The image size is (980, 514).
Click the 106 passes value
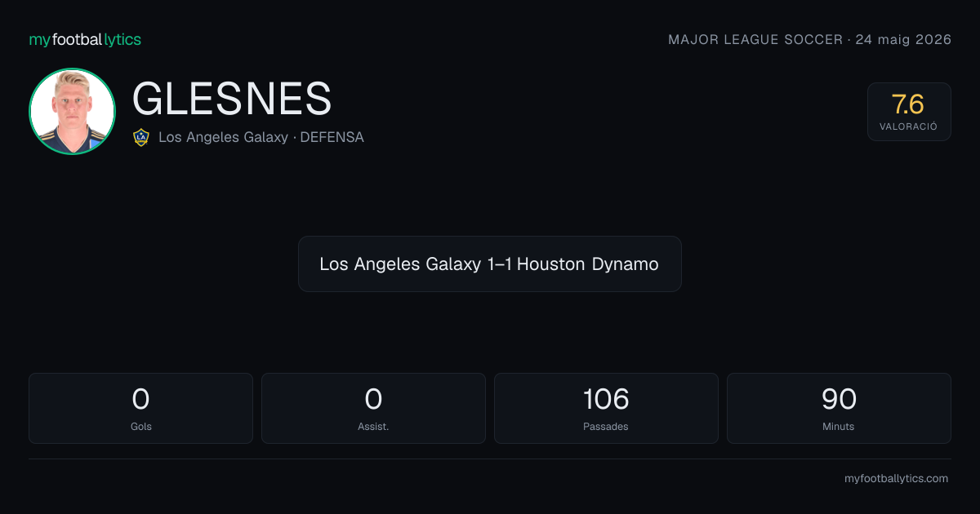(x=606, y=399)
